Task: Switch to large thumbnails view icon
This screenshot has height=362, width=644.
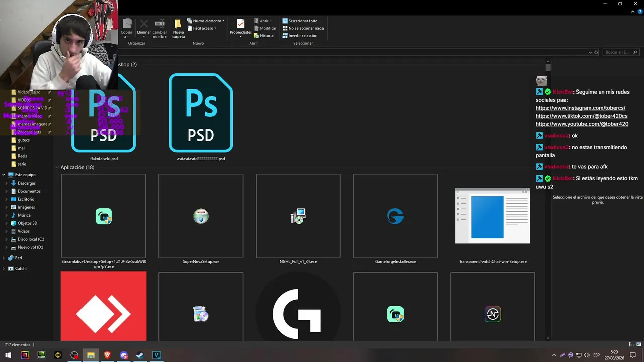Action: click(x=638, y=345)
